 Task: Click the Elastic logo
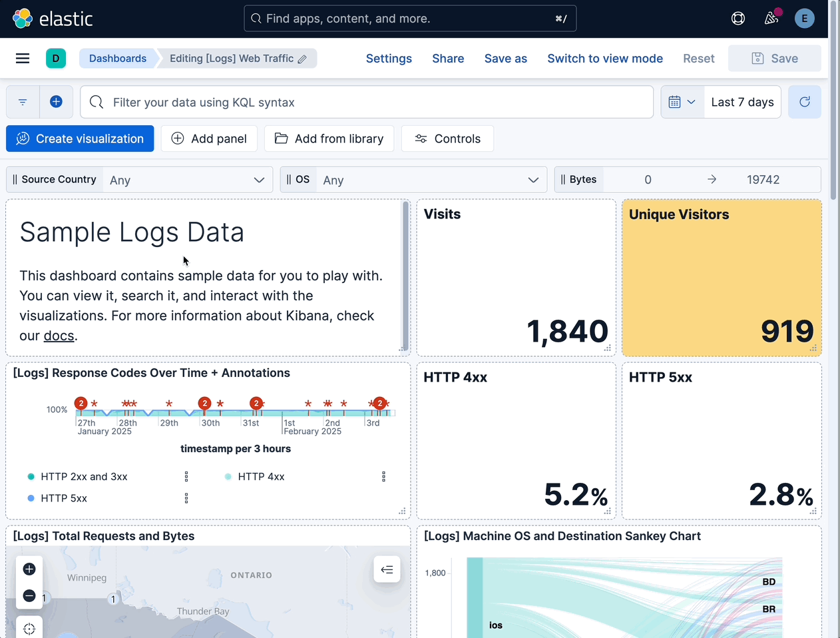click(53, 19)
